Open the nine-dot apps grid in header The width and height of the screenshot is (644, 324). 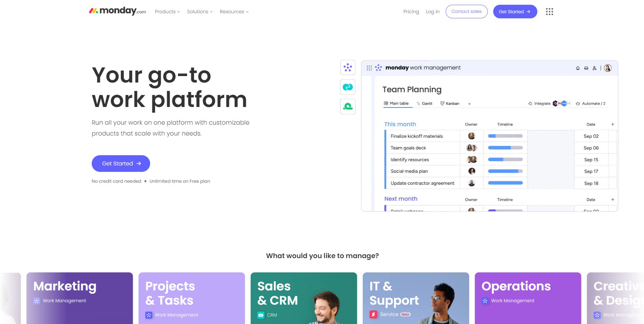pyautogui.click(x=549, y=12)
